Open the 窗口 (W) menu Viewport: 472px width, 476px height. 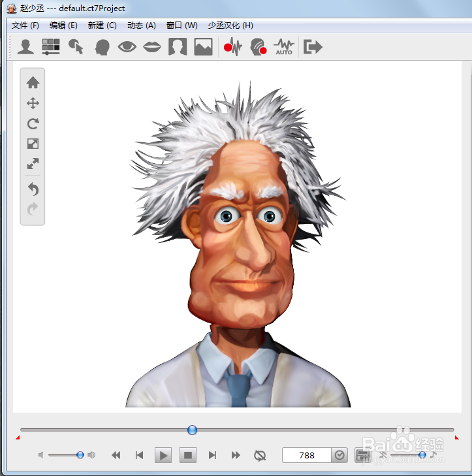click(x=182, y=25)
